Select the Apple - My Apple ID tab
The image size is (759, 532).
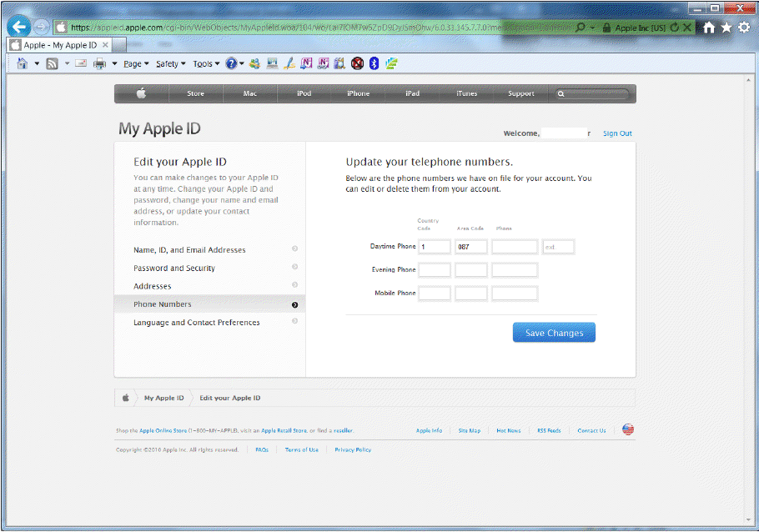(60, 45)
